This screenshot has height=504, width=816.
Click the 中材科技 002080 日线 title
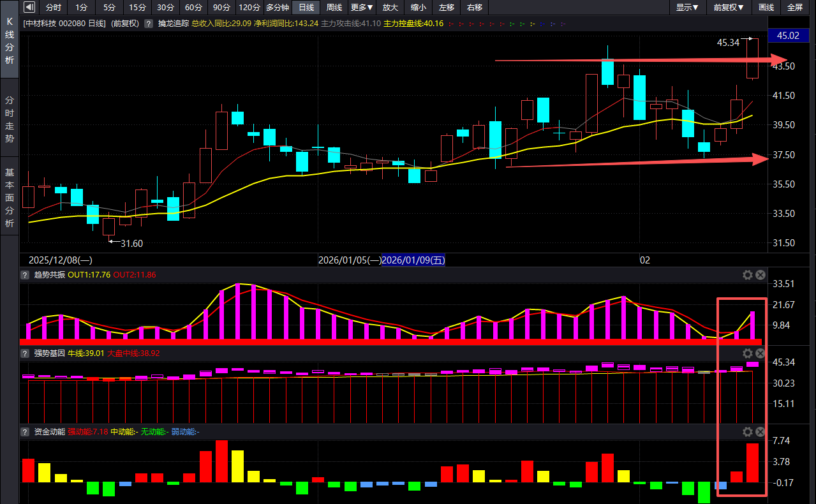(x=64, y=24)
